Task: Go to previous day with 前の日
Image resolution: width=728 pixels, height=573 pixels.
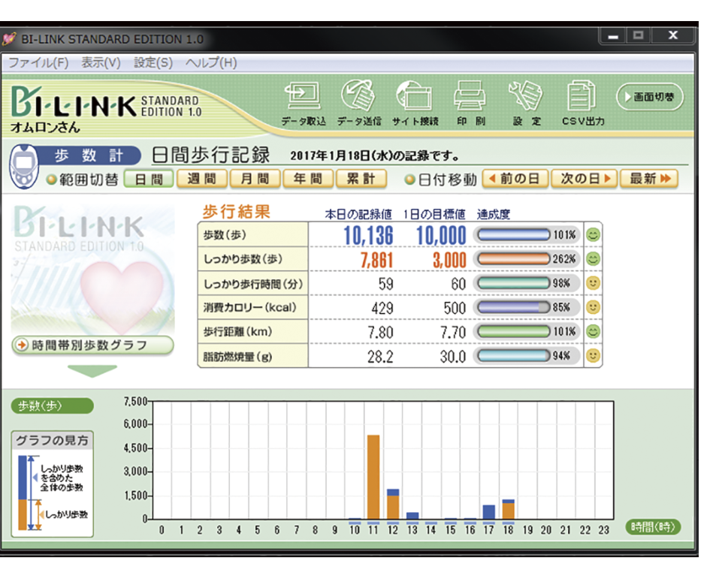Action: tap(515, 179)
